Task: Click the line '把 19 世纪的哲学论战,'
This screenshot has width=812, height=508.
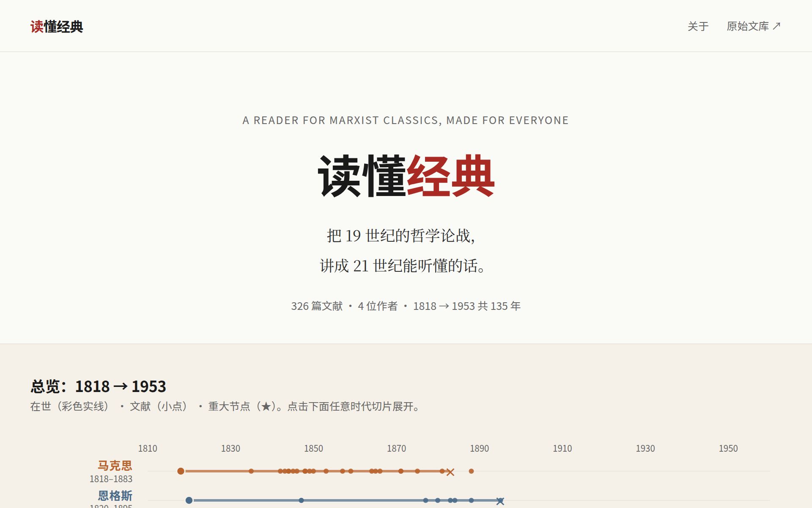Action: [401, 236]
